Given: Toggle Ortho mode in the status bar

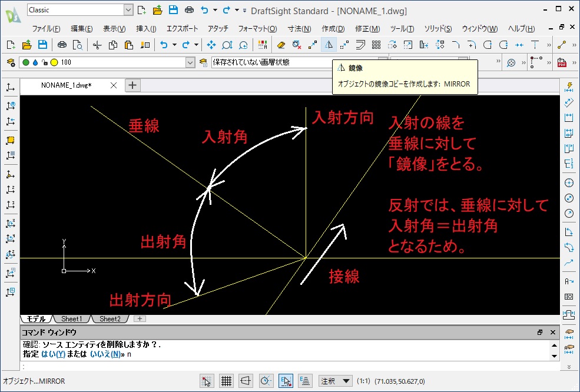Looking at the screenshot, I should click(246, 381).
